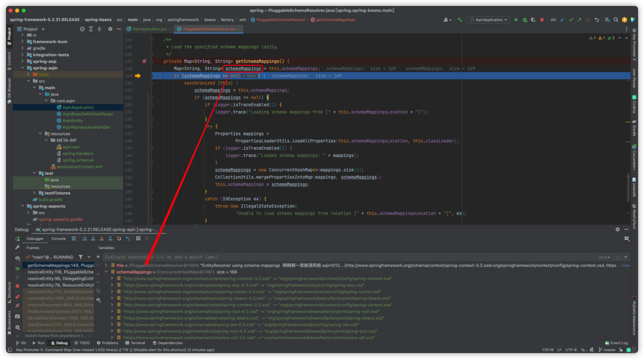Screen dimensions: 644x359
Task: Toggle Commit tool window stripe button
Action: pos(9,61)
